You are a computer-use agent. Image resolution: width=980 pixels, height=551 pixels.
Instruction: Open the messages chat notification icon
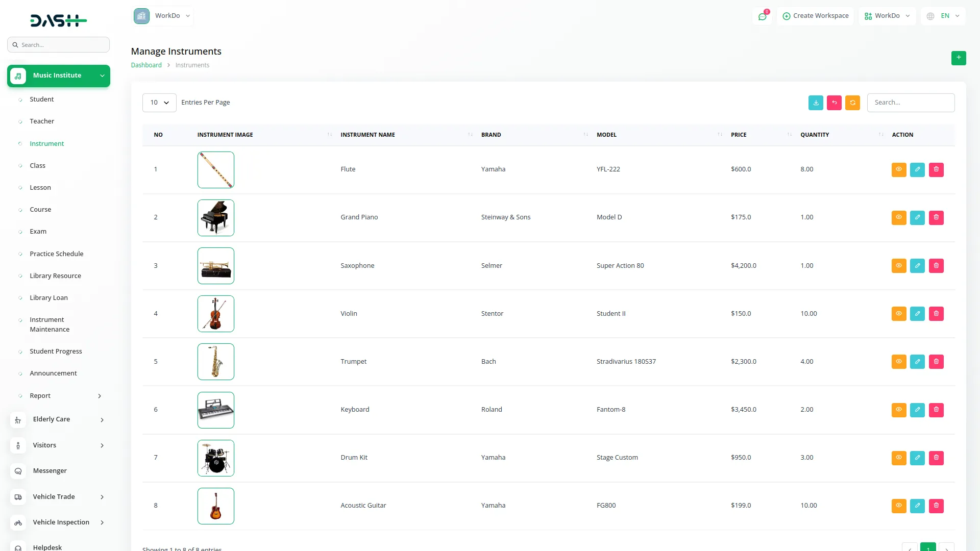click(x=762, y=16)
